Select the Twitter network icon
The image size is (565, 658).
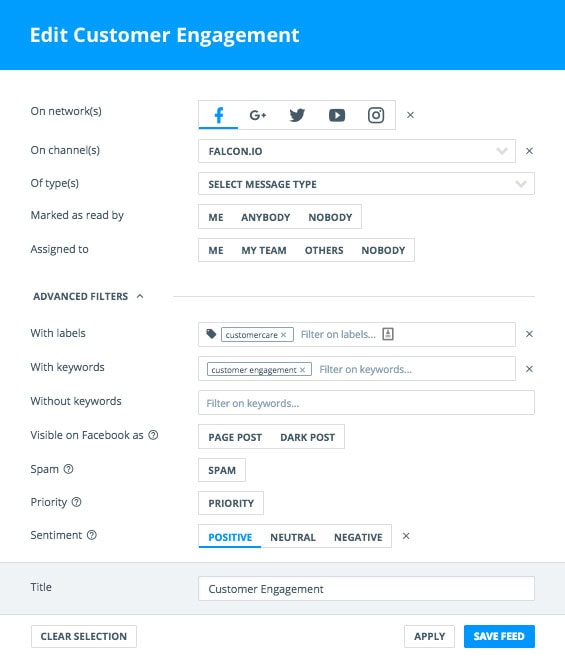tap(297, 115)
